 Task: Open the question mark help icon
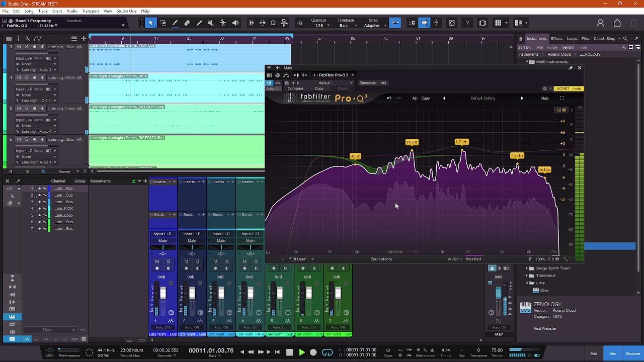(467, 23)
